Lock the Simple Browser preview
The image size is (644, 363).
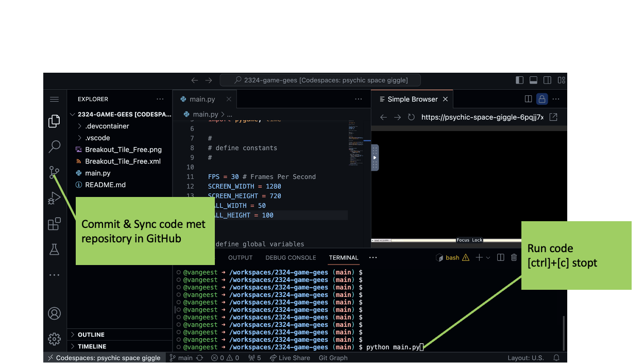coord(541,99)
